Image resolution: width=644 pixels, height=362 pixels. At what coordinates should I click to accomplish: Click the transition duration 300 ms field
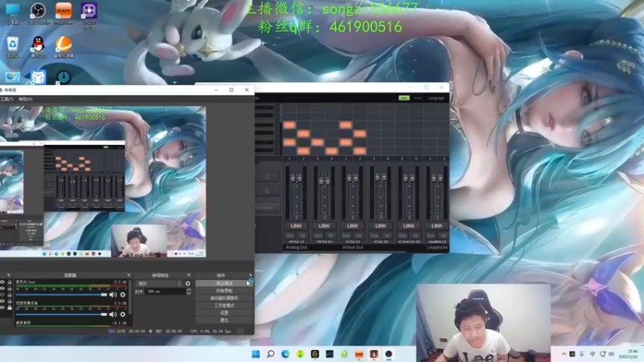[166, 291]
